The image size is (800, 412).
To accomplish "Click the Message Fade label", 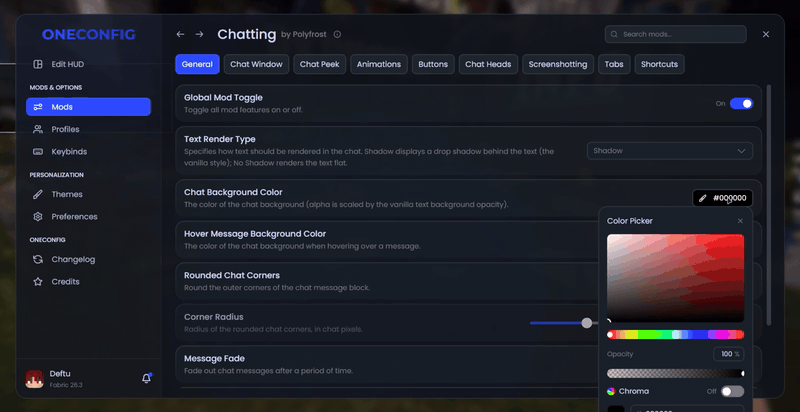I will (214, 358).
